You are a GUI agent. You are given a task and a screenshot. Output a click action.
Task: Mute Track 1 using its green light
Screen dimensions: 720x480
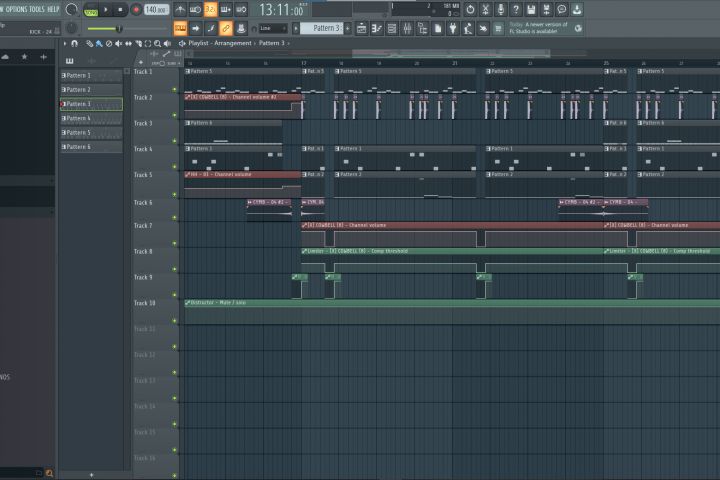click(x=174, y=90)
